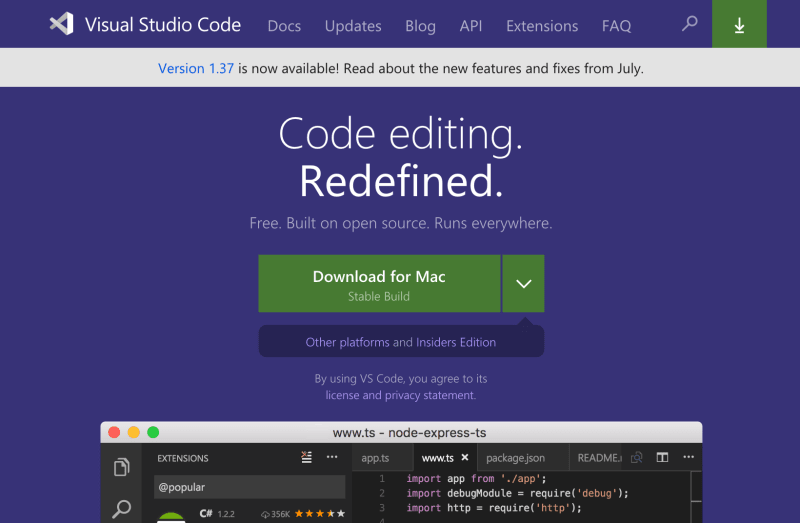
Task: Open the Docs menu item
Action: [x=284, y=26]
